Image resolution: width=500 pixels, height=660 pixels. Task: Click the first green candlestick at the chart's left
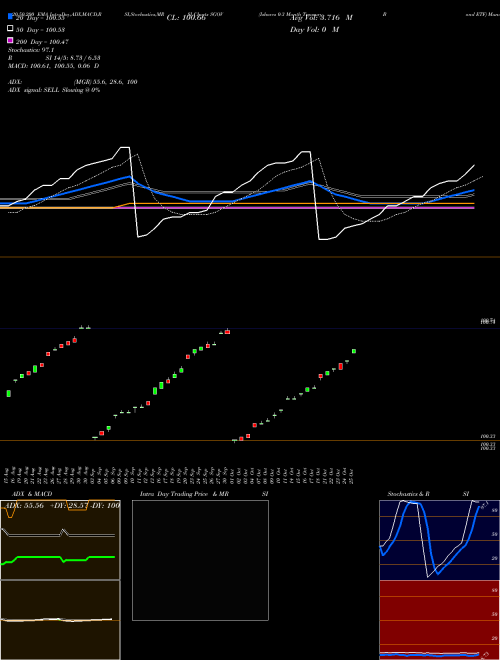click(8, 393)
